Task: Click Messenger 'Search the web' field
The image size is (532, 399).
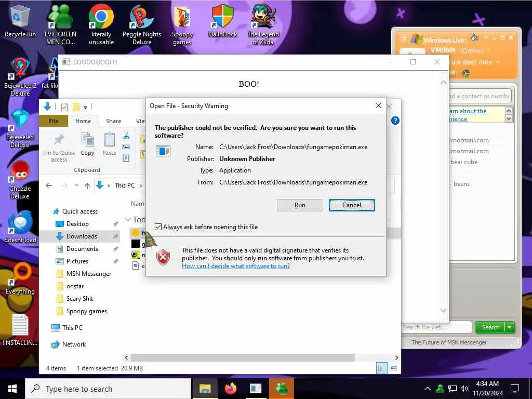Action: pos(436,327)
